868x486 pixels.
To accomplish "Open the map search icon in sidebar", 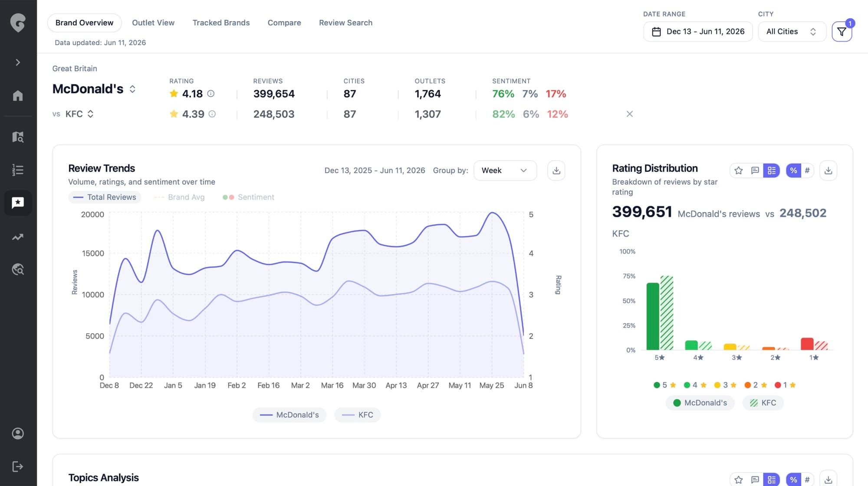I will [18, 137].
